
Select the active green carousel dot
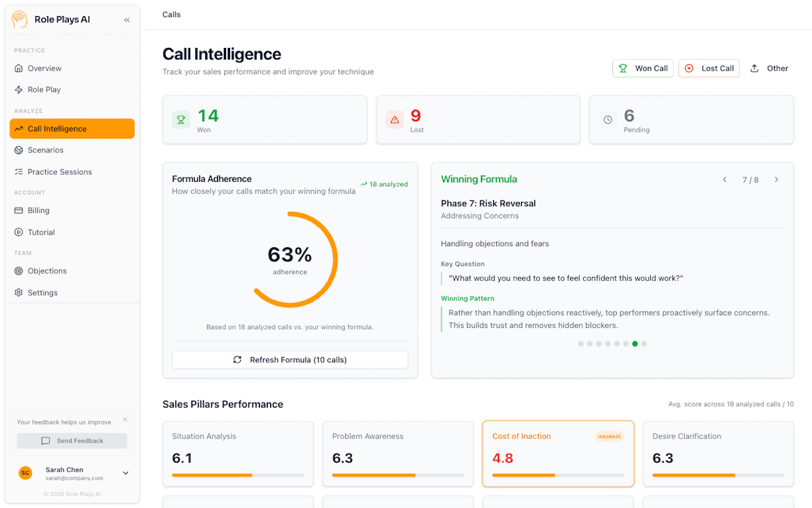[x=635, y=343]
